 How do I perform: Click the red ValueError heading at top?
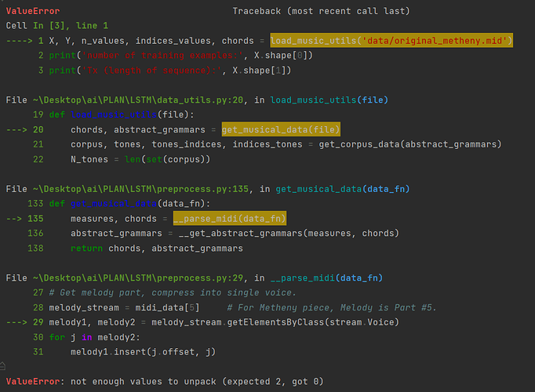click(33, 11)
